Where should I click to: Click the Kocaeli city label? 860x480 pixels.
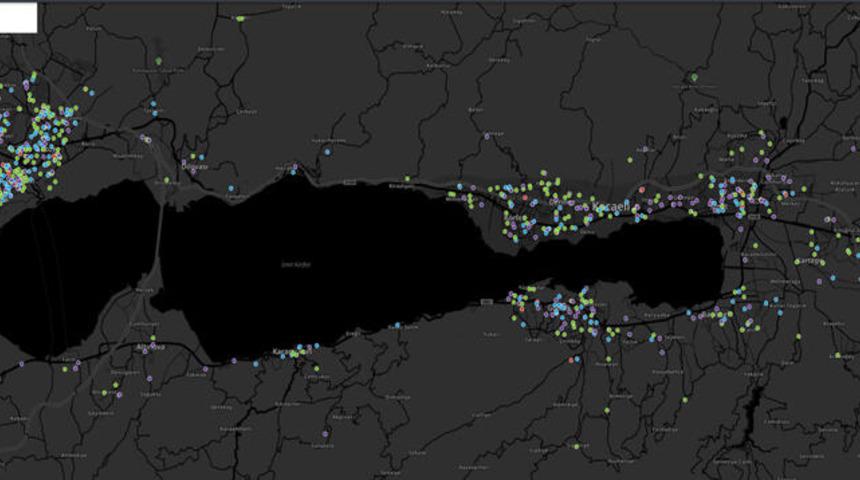click(x=610, y=207)
